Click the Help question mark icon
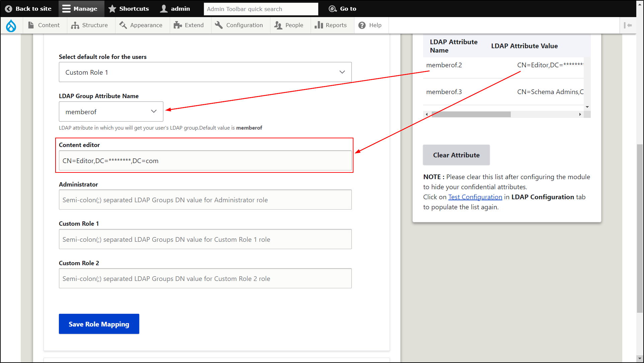644x363 pixels. tap(361, 25)
